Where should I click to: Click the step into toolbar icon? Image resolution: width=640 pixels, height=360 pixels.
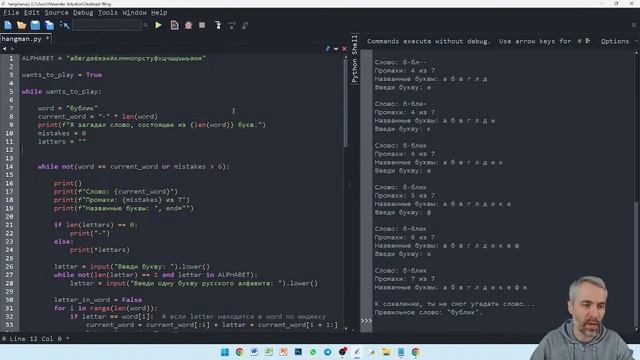point(218,25)
